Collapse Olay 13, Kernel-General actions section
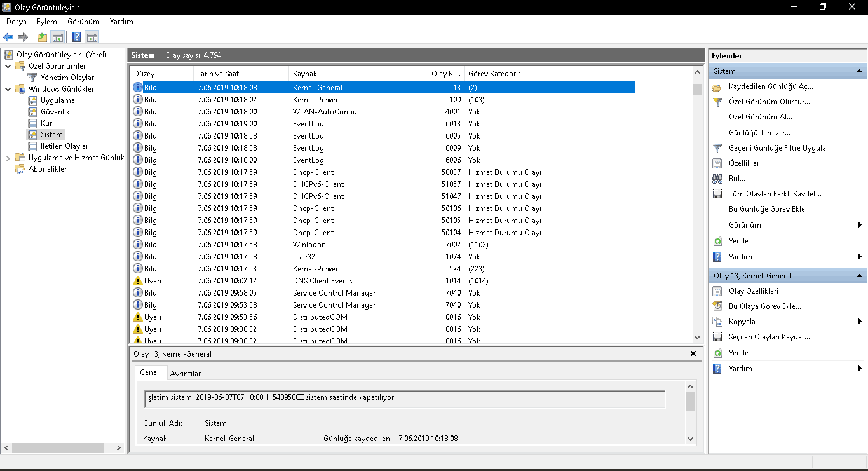This screenshot has width=868, height=471. pyautogui.click(x=859, y=276)
